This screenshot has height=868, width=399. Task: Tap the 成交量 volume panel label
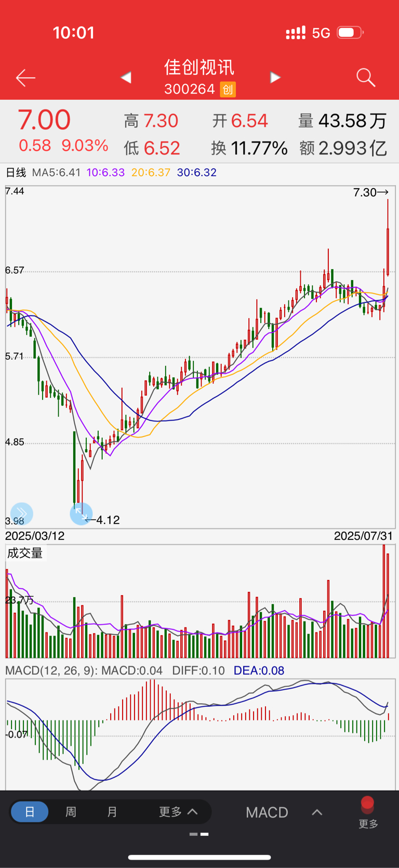pyautogui.click(x=25, y=553)
